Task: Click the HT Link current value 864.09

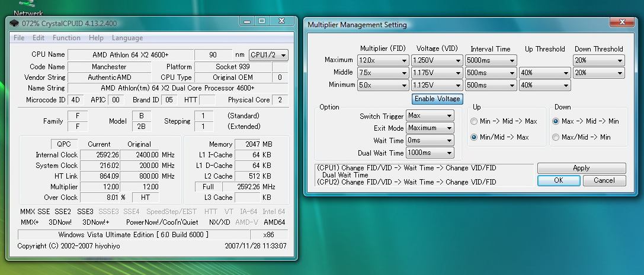Action: tap(100, 176)
